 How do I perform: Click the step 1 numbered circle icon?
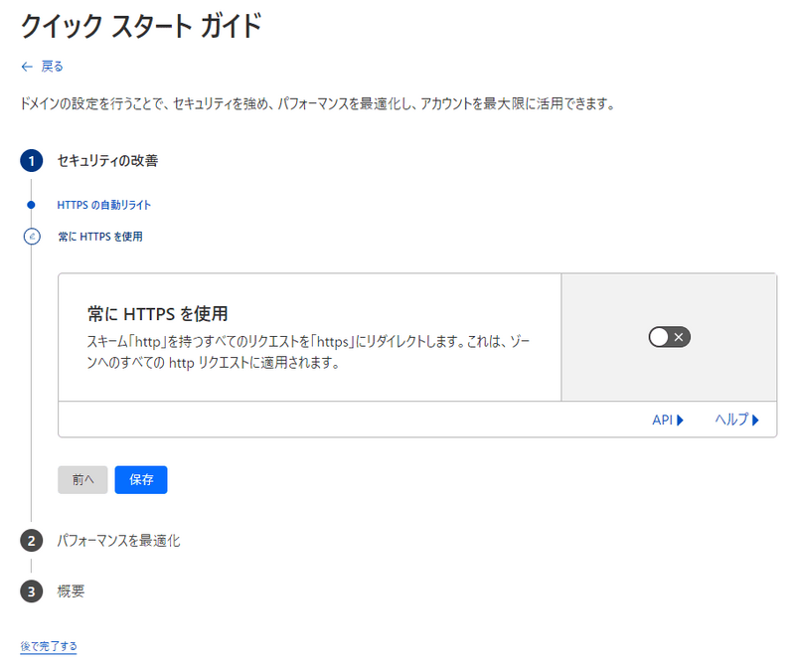point(31,157)
